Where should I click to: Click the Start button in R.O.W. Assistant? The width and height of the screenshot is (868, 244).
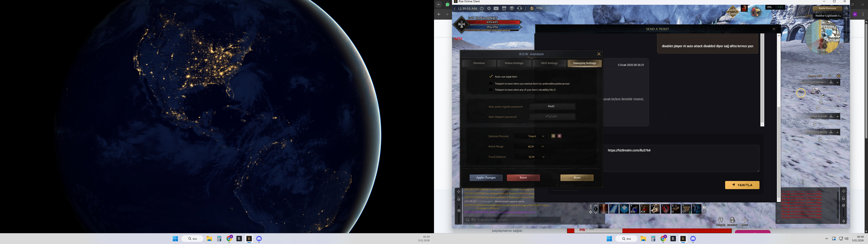coord(577,178)
